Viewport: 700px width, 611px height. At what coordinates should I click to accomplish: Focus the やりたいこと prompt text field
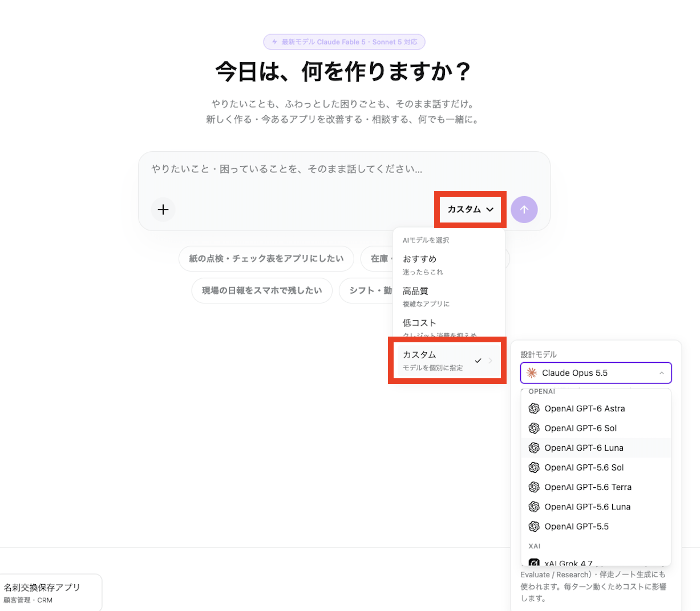tap(344, 169)
